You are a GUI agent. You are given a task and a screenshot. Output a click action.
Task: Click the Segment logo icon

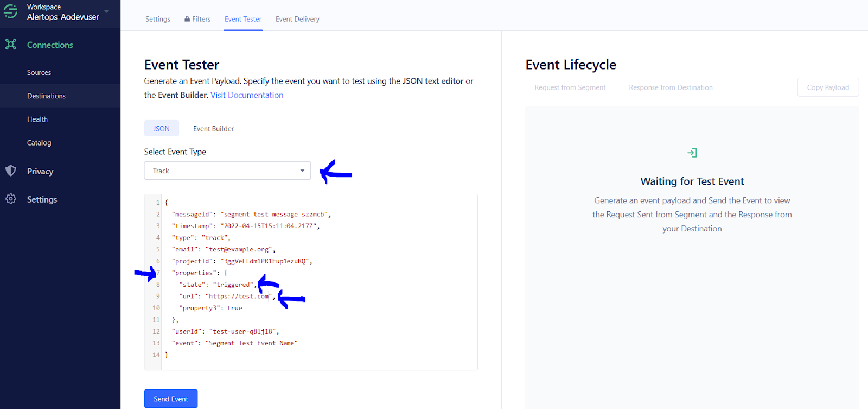point(11,11)
